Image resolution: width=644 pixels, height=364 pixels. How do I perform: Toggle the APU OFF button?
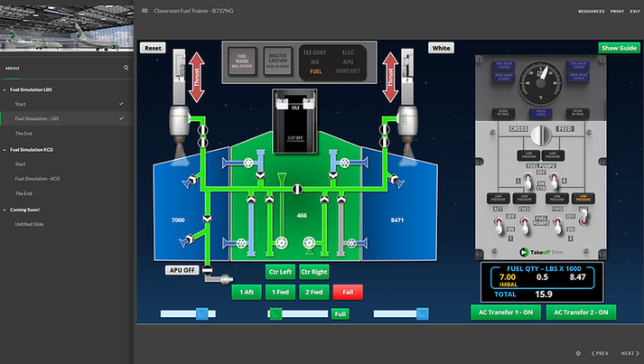pyautogui.click(x=182, y=270)
